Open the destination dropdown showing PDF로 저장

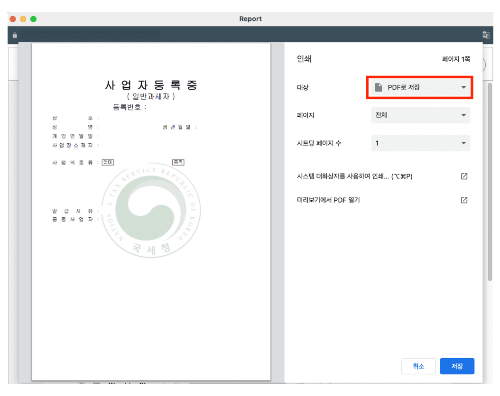coord(420,87)
